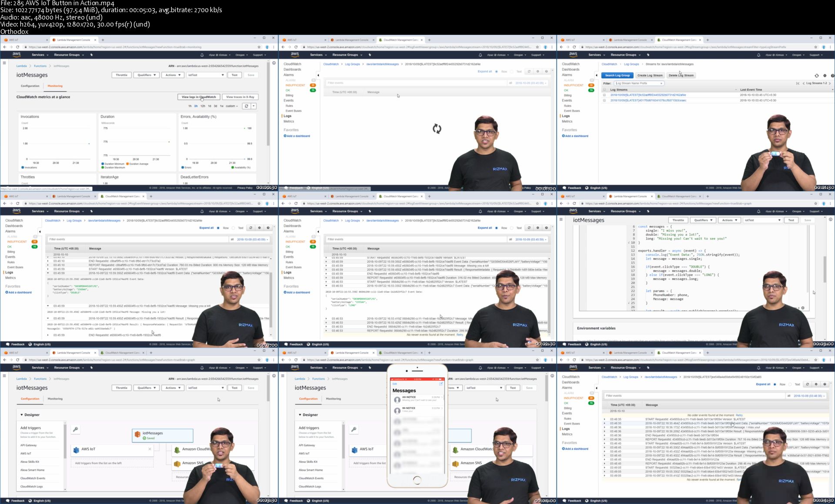Click gear icon inside Lambda code editor

click(803, 308)
